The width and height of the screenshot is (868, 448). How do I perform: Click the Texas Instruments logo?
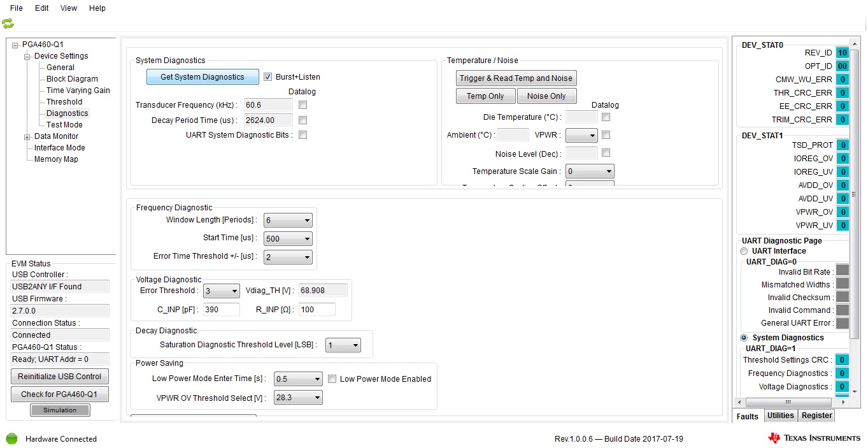[813, 438]
